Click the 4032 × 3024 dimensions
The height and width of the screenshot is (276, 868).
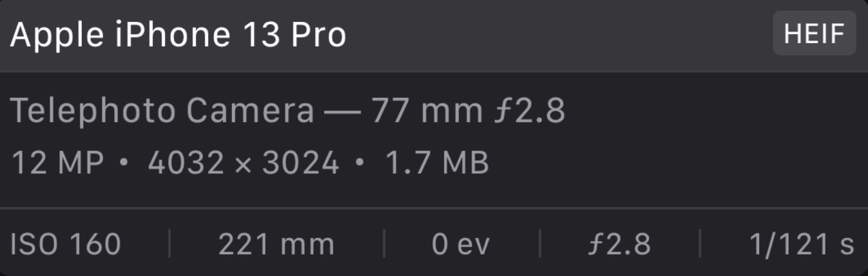(x=244, y=163)
